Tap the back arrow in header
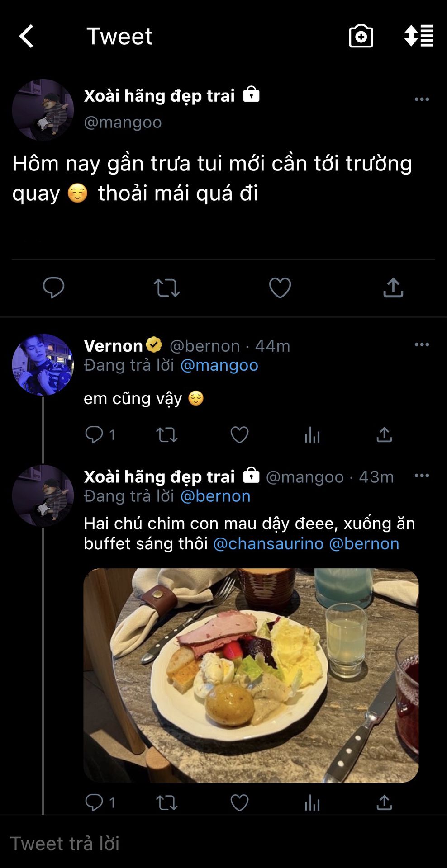The width and height of the screenshot is (447, 868). click(x=26, y=36)
